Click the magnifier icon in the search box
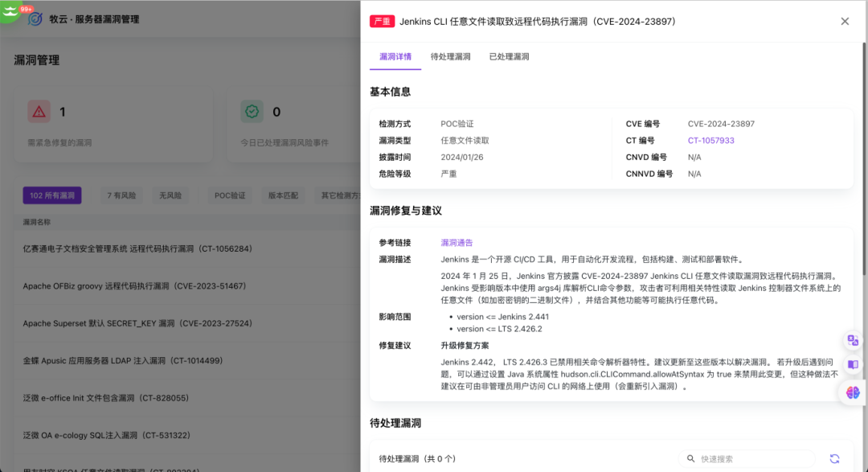This screenshot has width=868, height=472. pos(691,458)
